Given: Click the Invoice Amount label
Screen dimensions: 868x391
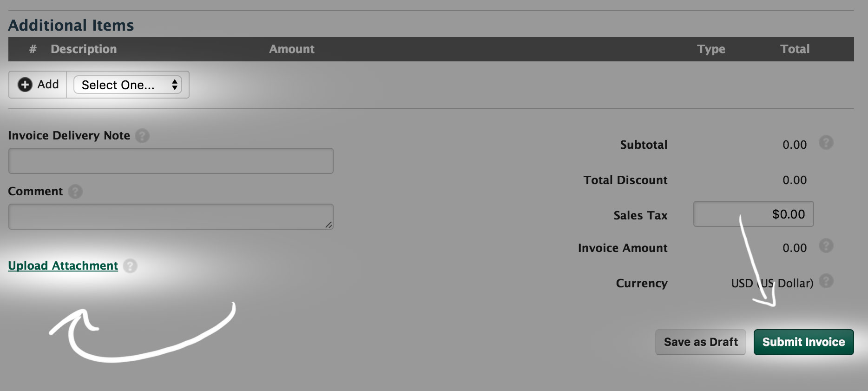Looking at the screenshot, I should [623, 248].
